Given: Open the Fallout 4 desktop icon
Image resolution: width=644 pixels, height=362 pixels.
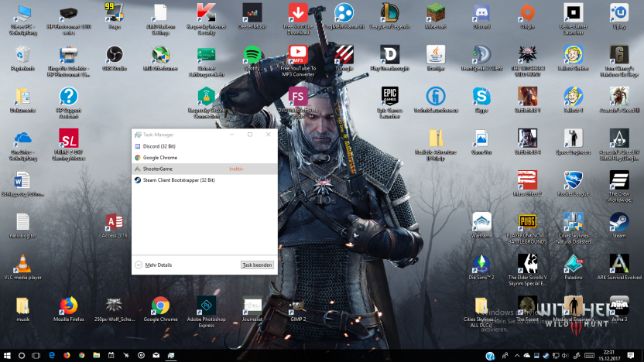Looking at the screenshot, I should (574, 97).
